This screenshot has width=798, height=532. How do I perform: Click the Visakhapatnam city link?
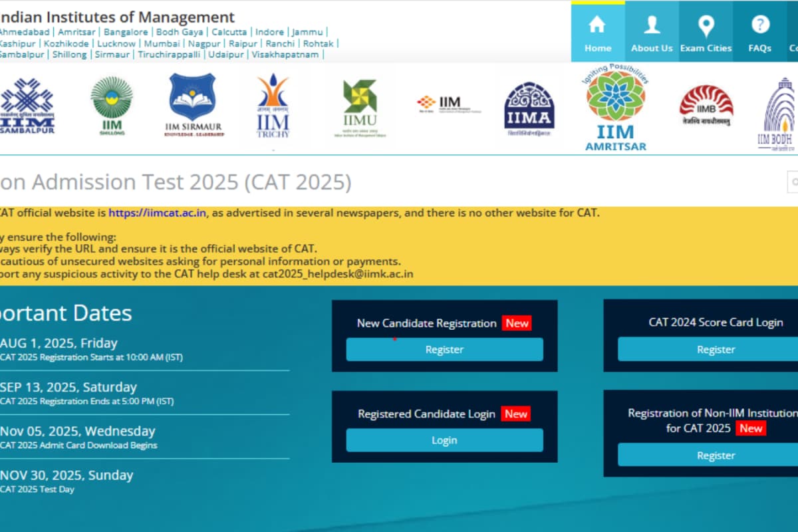pos(286,55)
